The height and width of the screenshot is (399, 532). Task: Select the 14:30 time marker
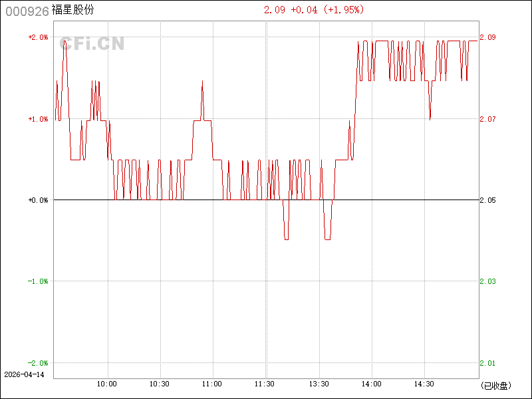[424, 384]
